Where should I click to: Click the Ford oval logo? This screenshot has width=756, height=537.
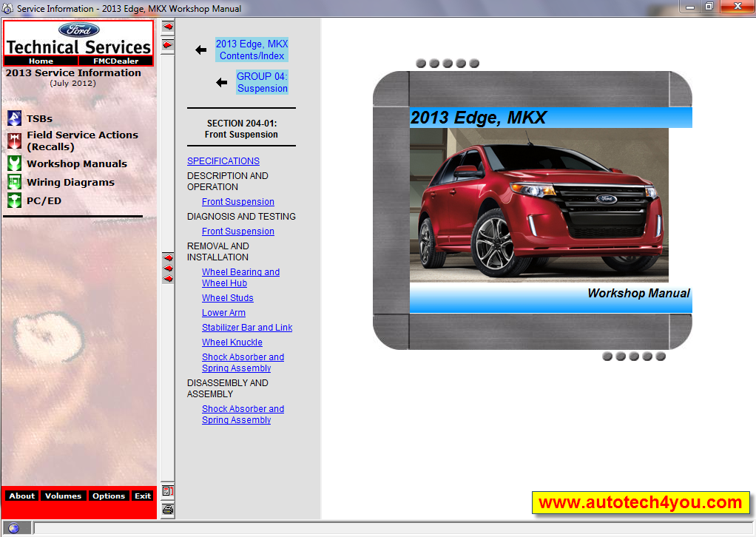(x=79, y=30)
